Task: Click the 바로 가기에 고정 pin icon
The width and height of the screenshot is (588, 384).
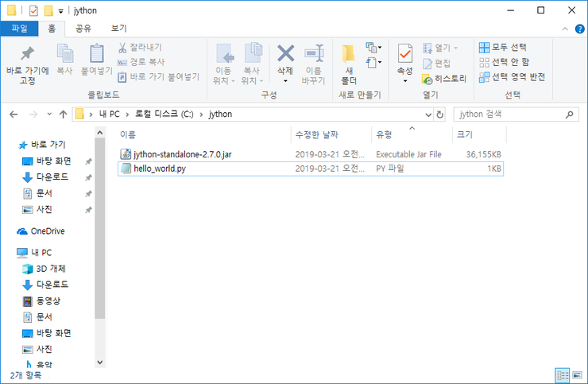Action: click(27, 54)
